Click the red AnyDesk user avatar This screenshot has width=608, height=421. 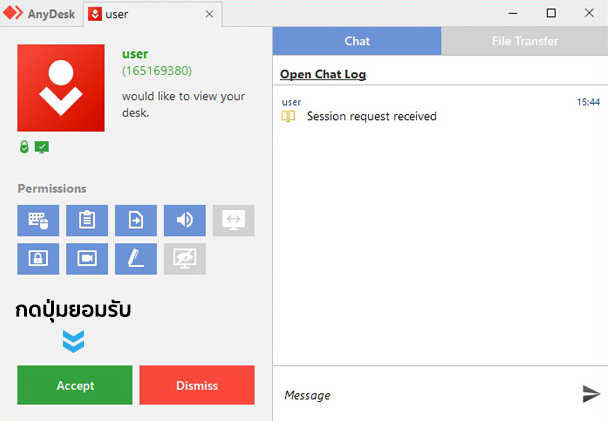tap(61, 88)
